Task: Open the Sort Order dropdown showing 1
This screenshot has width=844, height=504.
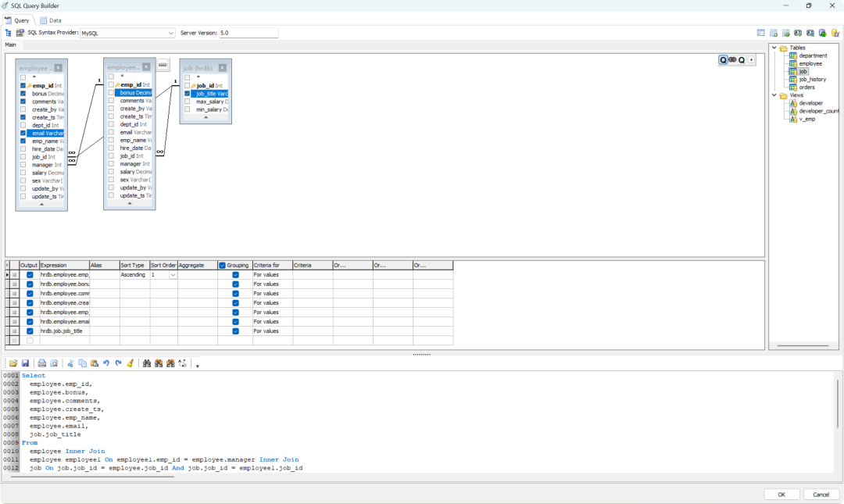Action: pyautogui.click(x=173, y=274)
